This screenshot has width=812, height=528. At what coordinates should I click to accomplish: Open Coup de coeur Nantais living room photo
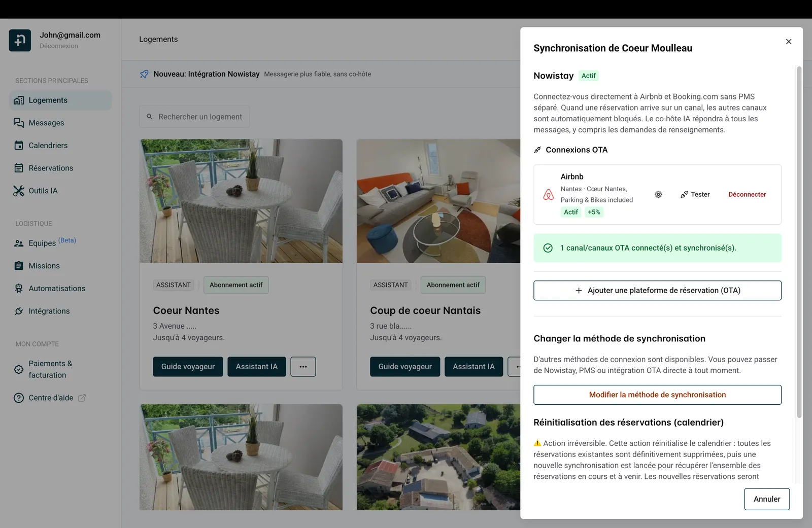[x=438, y=201]
